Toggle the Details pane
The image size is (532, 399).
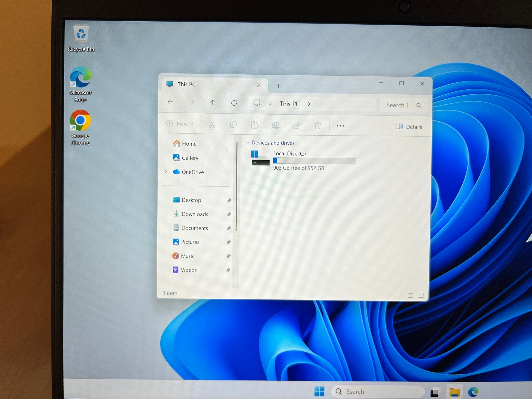(409, 127)
